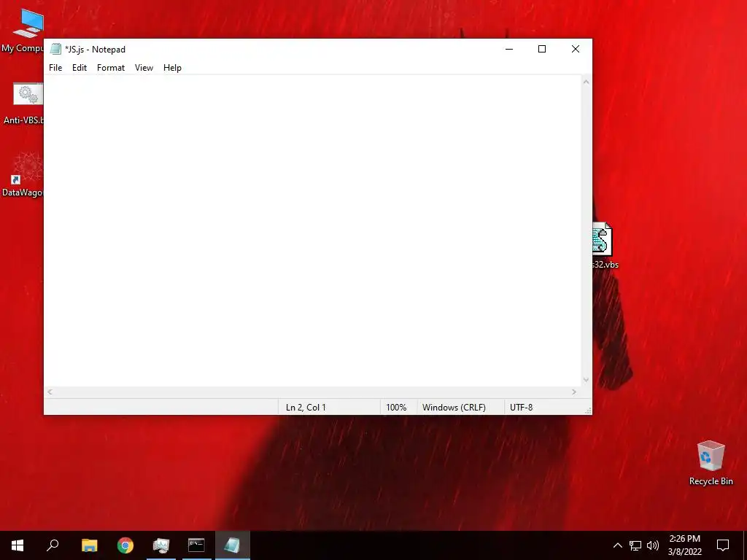Open the network status tray icon
The width and height of the screenshot is (747, 560).
coord(635,545)
